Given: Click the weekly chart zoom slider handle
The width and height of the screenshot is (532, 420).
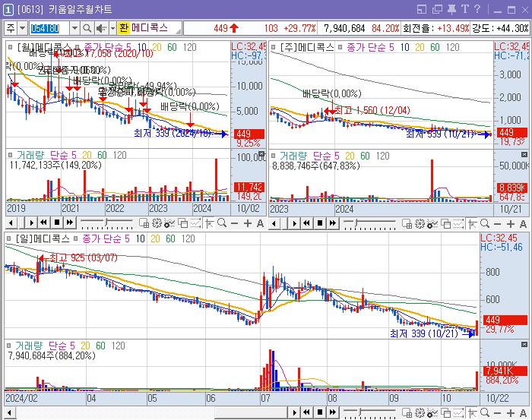Looking at the screenshot, I should click(356, 223).
